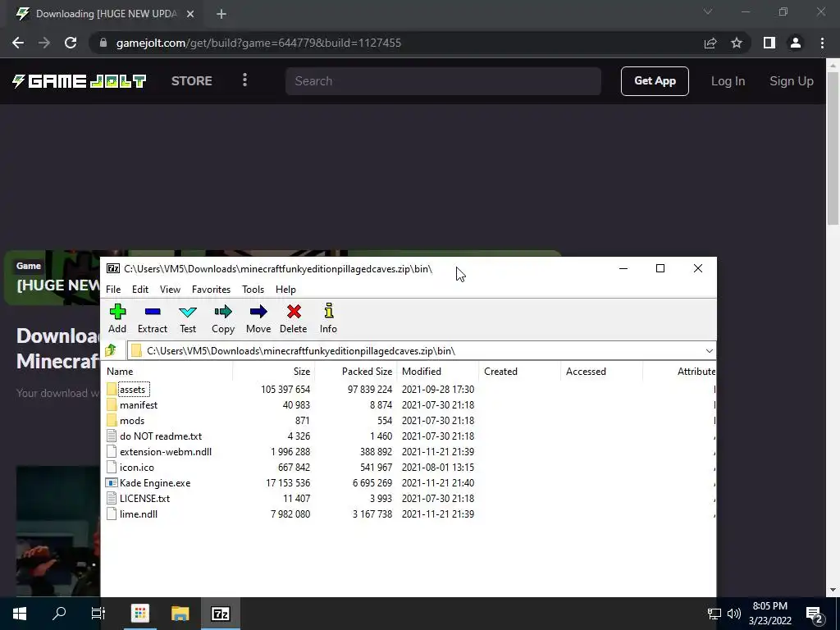The width and height of the screenshot is (840, 630).
Task: Open the Help menu in 7-Zip
Action: 285,290
